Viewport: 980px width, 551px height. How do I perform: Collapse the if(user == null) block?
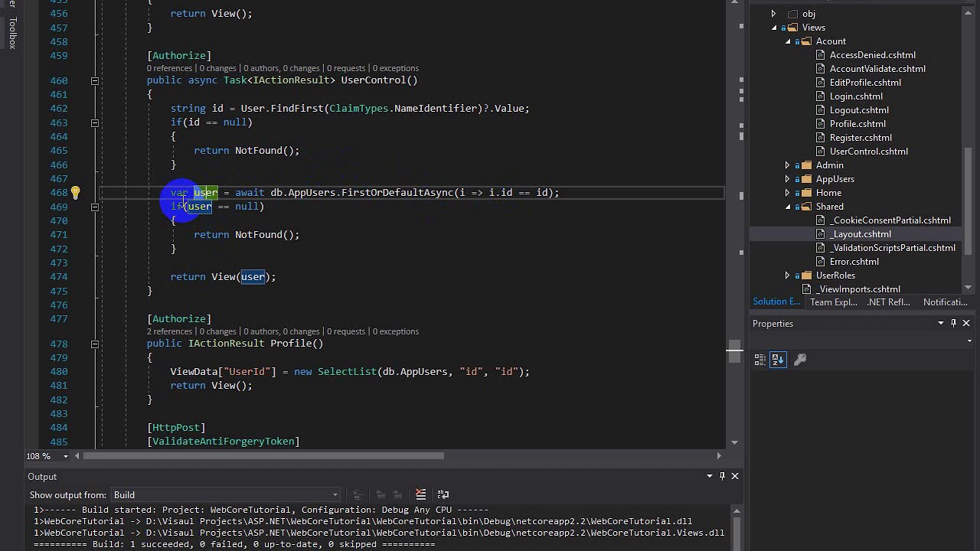coord(95,207)
